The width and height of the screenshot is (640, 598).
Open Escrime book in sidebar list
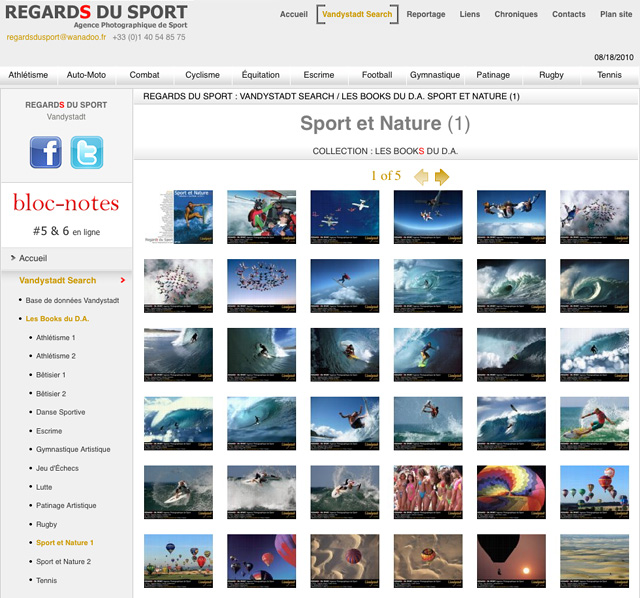(x=49, y=431)
